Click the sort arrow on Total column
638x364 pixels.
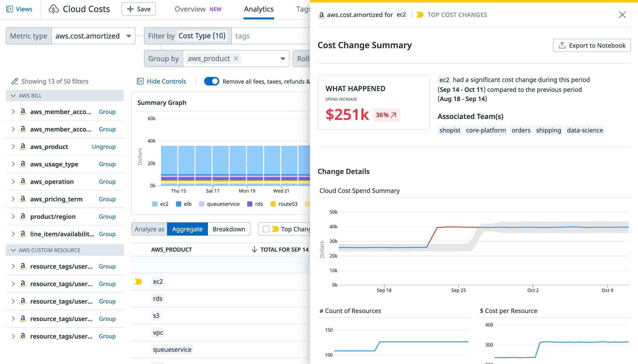click(x=254, y=250)
